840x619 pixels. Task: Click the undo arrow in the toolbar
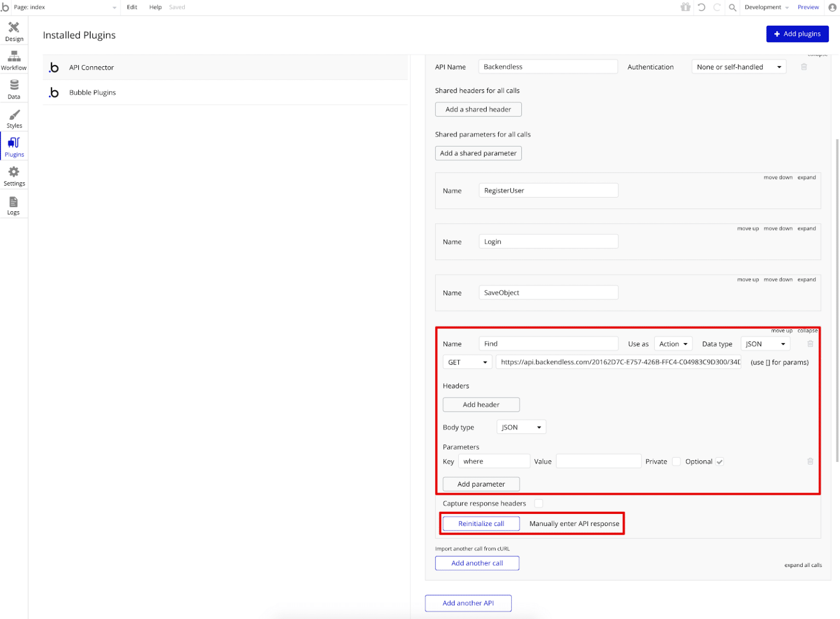702,7
